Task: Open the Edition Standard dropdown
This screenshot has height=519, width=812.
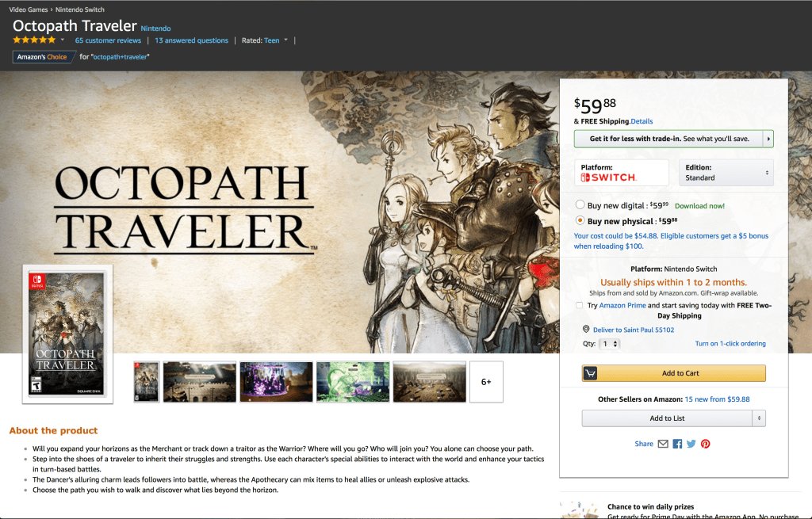Action: click(x=726, y=172)
